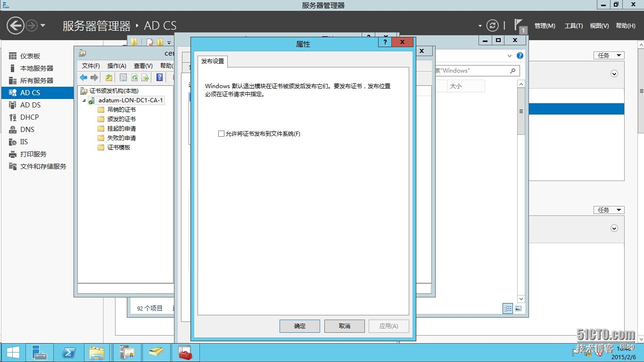Open the notifications flag
644x362 pixels.
(x=519, y=25)
